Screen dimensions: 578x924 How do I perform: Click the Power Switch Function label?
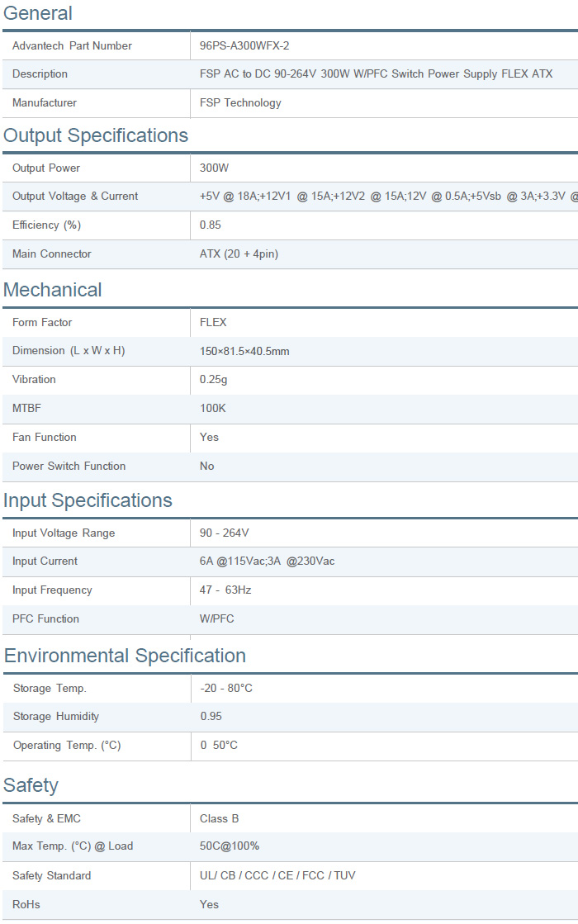point(69,467)
